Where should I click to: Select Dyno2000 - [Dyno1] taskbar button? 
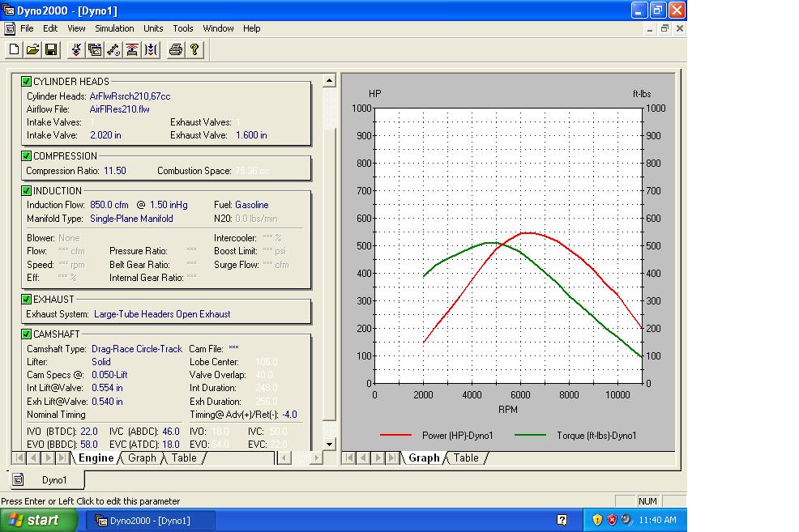[151, 521]
